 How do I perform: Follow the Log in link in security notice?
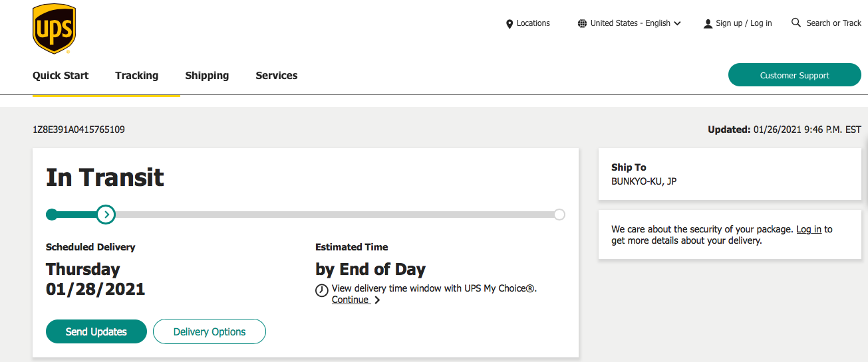click(809, 229)
